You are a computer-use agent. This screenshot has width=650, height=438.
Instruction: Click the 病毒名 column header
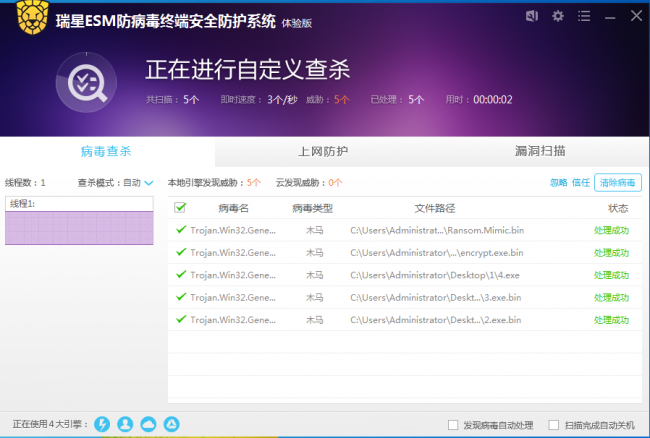pos(233,208)
